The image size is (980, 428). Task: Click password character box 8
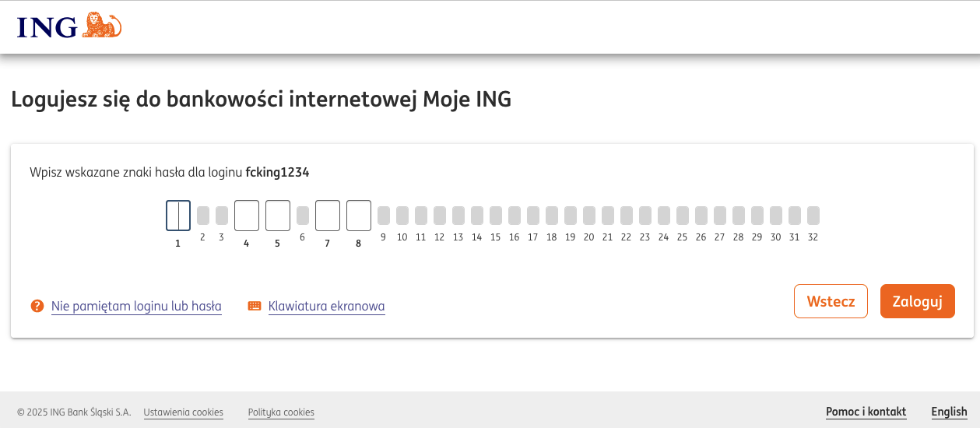[x=359, y=216]
